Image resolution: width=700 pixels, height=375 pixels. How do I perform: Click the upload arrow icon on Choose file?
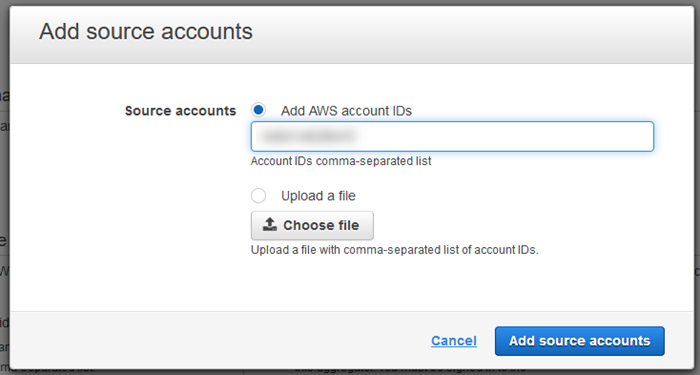tap(270, 225)
